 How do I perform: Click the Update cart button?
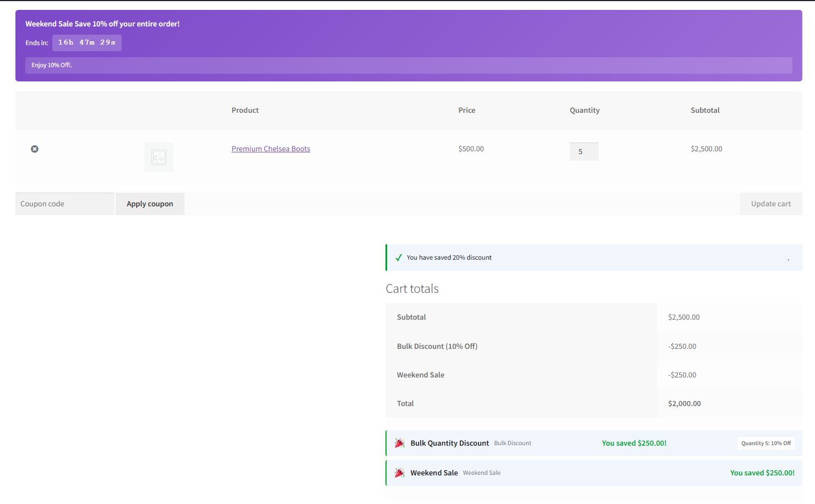771,204
